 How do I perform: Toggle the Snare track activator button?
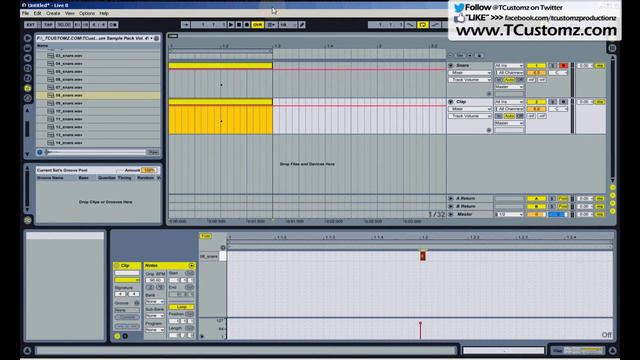[x=536, y=66]
